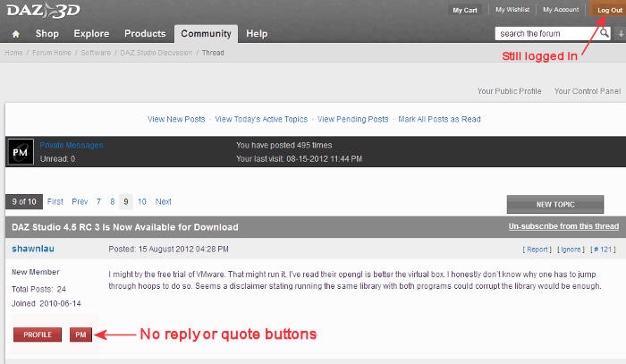The height and width of the screenshot is (364, 626).
Task: Click 'You have posted 495 times' text
Action: point(283,145)
